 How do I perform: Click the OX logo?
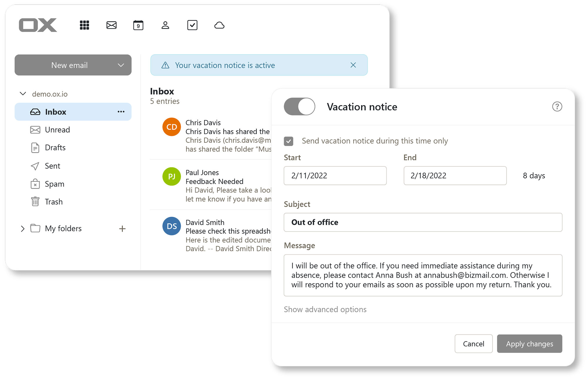click(38, 25)
